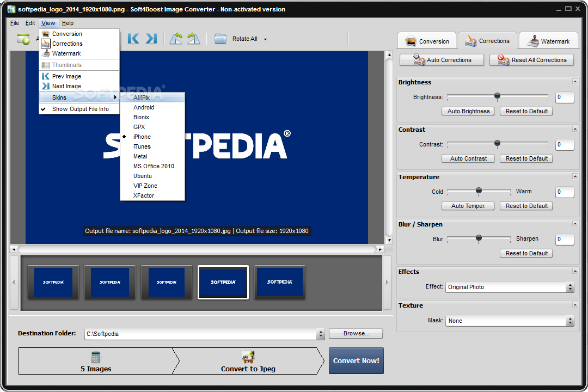Select the MS Office 2010 skin

coord(152,166)
